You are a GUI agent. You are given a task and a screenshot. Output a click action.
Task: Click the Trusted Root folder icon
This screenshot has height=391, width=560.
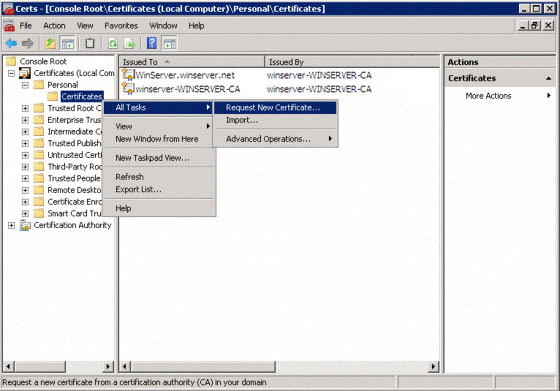point(39,108)
